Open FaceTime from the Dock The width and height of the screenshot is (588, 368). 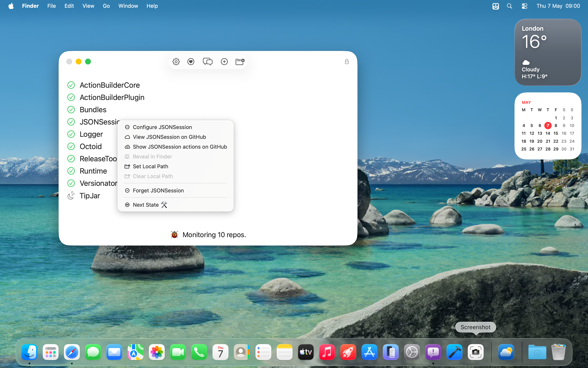pyautogui.click(x=178, y=352)
